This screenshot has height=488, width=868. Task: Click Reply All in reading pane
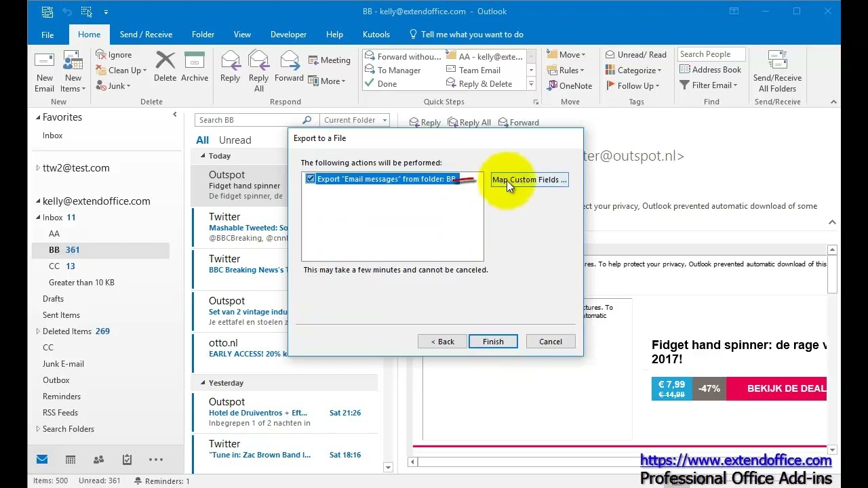[469, 123]
